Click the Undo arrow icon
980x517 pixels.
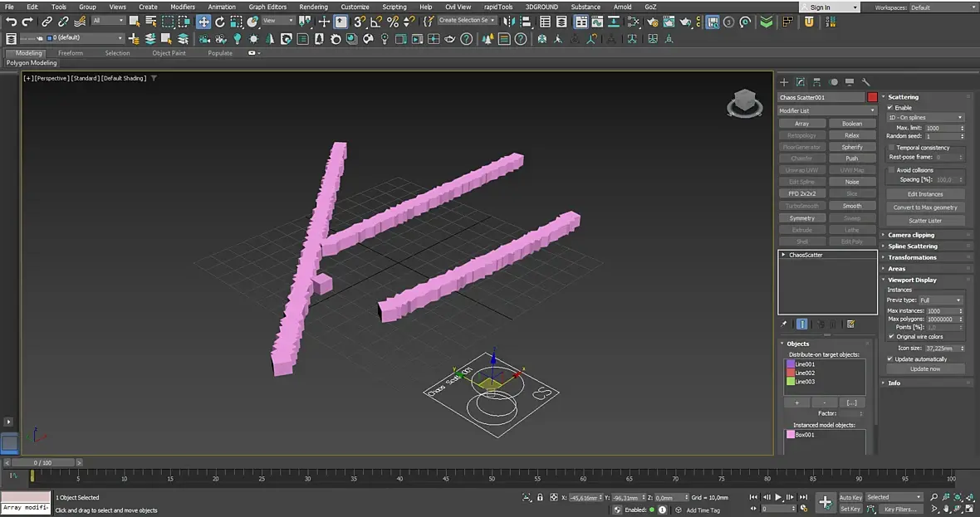(12, 22)
